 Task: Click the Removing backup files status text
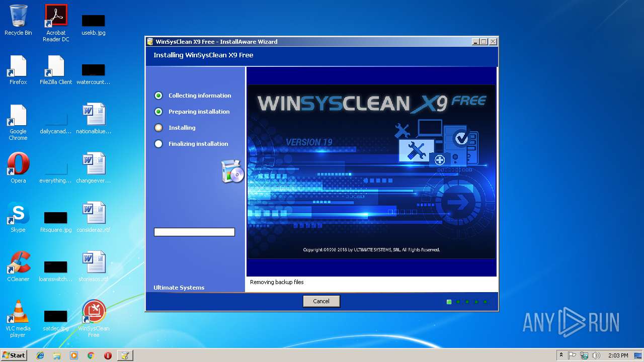[277, 282]
